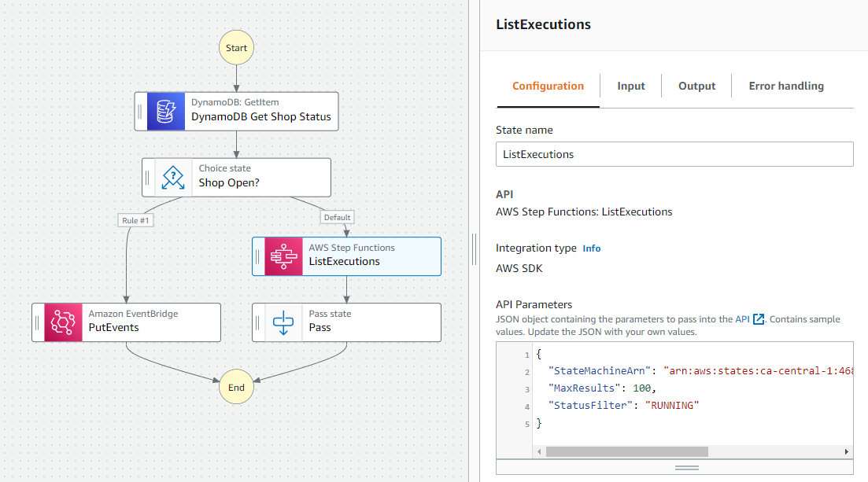Click the AWS Step Functions ListExecutions icon
The image size is (868, 482).
[x=283, y=256]
